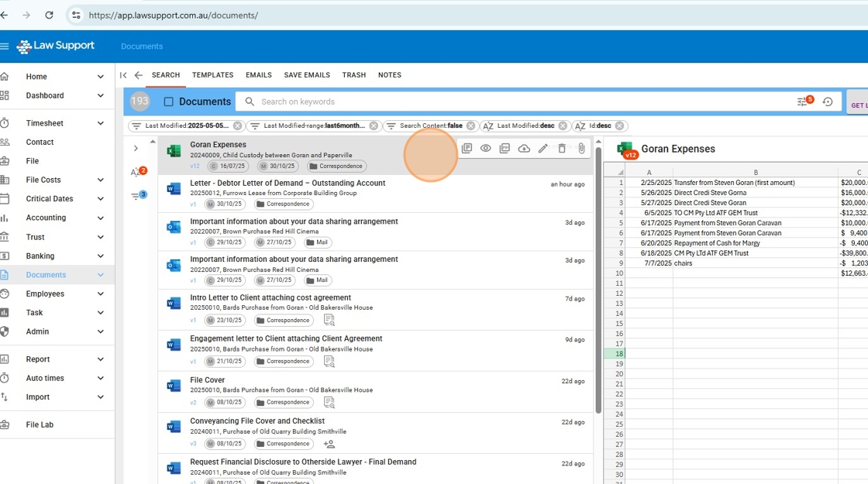Click the add-person icon on Conveyancing File Cover
The height and width of the screenshot is (484, 868).
329,444
